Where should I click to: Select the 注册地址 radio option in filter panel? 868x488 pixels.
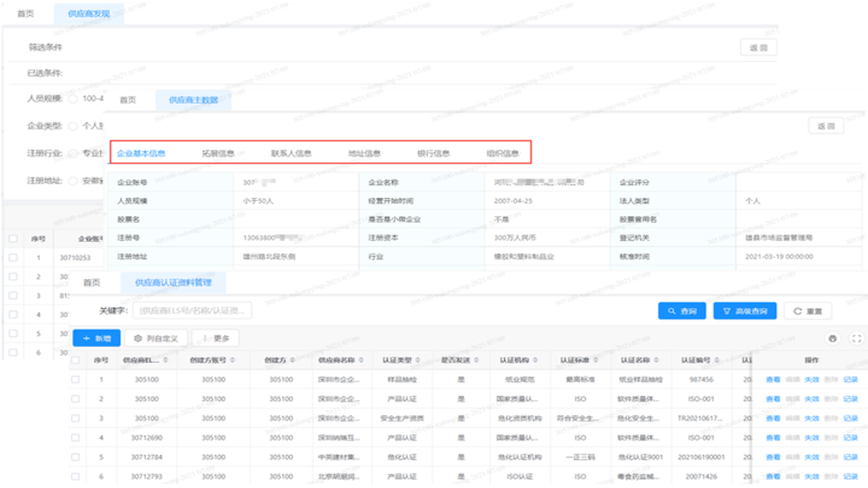click(73, 181)
